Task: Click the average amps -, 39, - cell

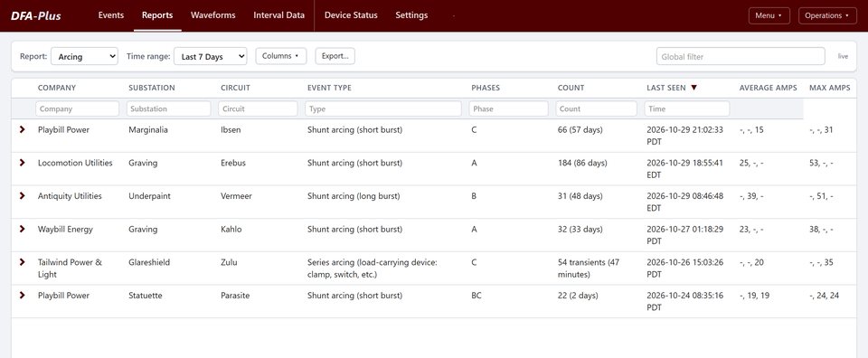Action: (751, 196)
